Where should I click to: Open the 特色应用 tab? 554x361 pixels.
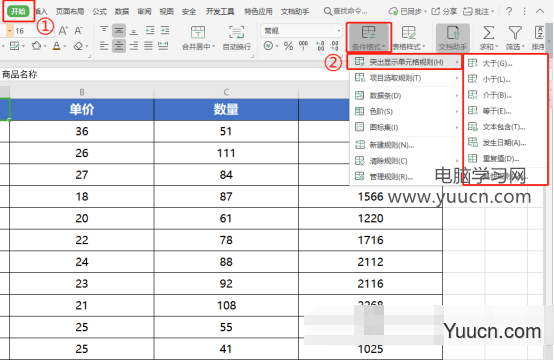pyautogui.click(x=258, y=12)
